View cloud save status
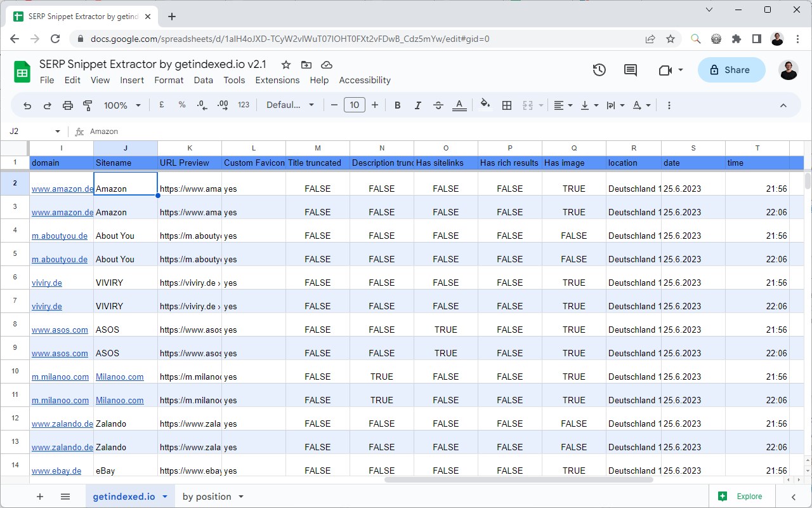This screenshot has width=812, height=508. (327, 65)
